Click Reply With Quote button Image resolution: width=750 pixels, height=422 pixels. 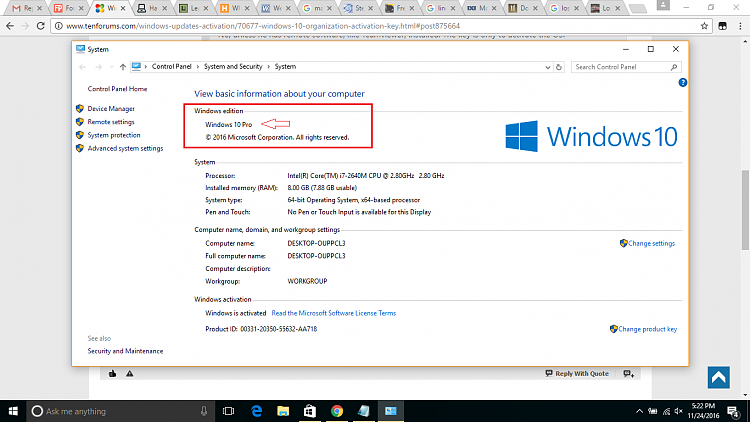[577, 374]
